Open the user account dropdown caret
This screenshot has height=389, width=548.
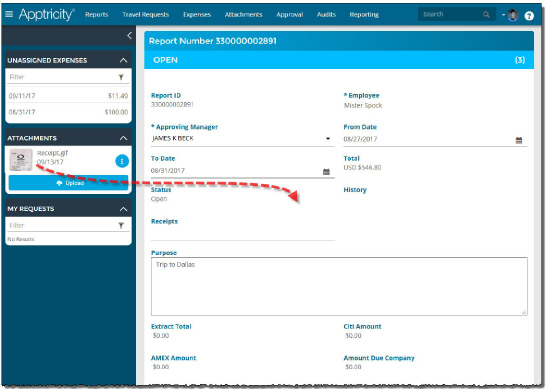click(504, 15)
